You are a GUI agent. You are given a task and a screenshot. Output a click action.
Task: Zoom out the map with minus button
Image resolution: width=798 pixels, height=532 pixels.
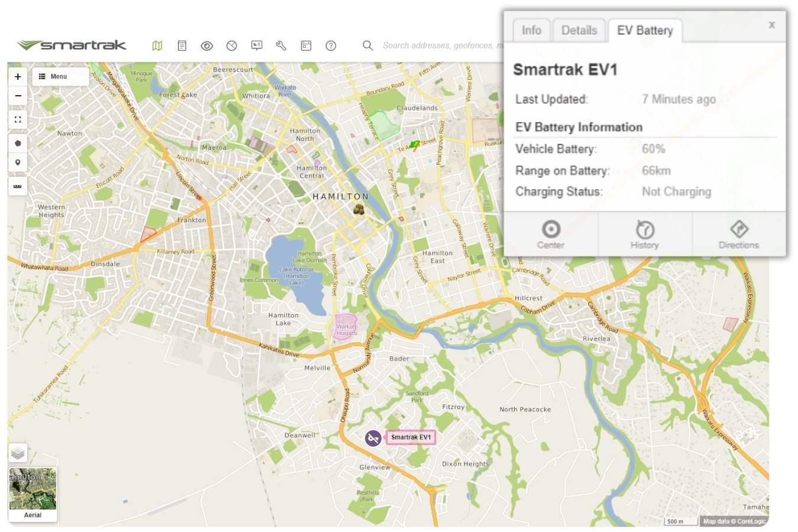click(18, 95)
